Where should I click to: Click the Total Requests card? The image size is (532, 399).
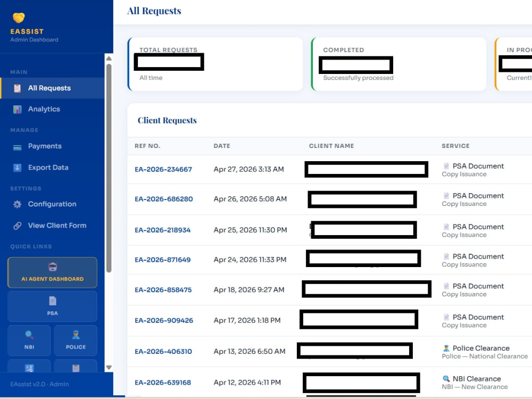tap(215, 64)
